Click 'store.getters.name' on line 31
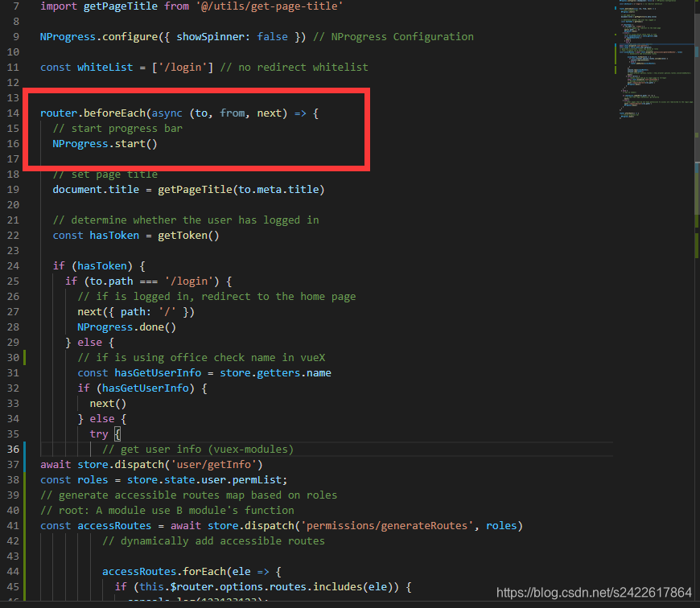700x608 pixels. [x=275, y=373]
